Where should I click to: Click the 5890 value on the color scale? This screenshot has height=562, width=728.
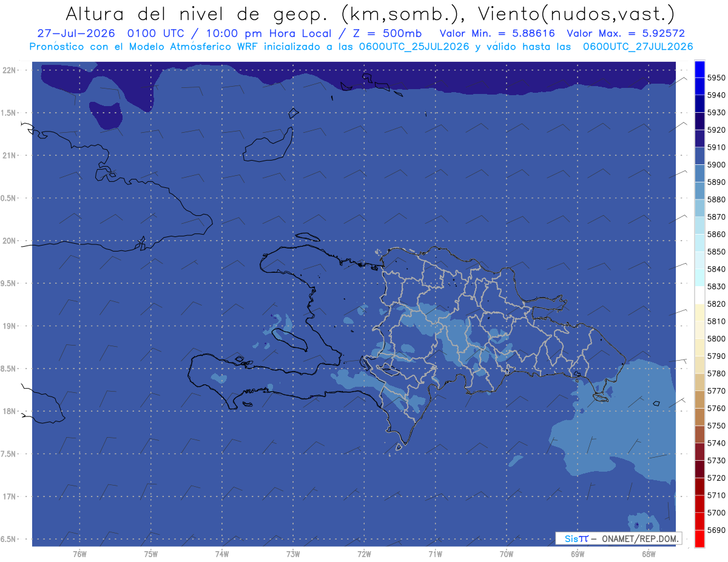pyautogui.click(x=716, y=182)
